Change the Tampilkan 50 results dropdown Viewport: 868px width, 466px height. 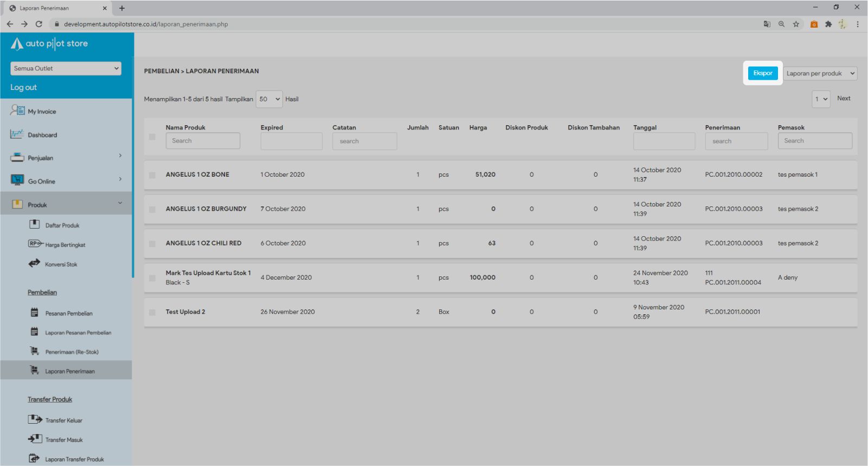pos(269,99)
